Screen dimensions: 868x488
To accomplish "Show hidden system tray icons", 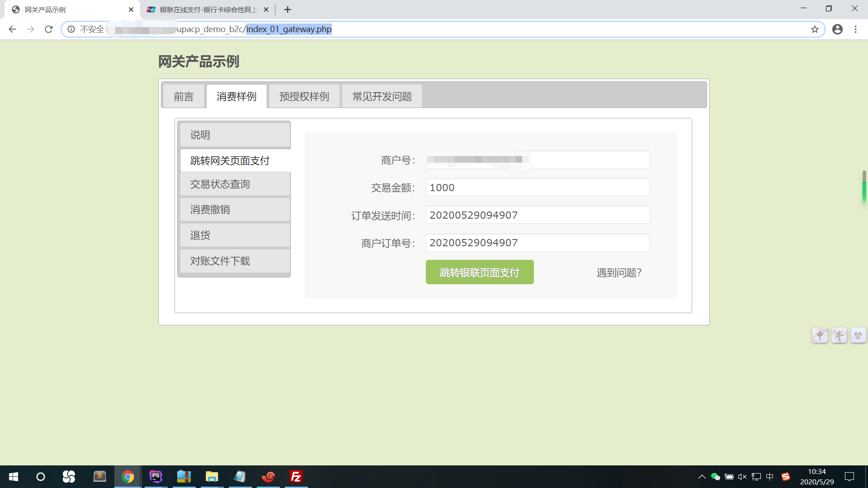I will tap(702, 477).
